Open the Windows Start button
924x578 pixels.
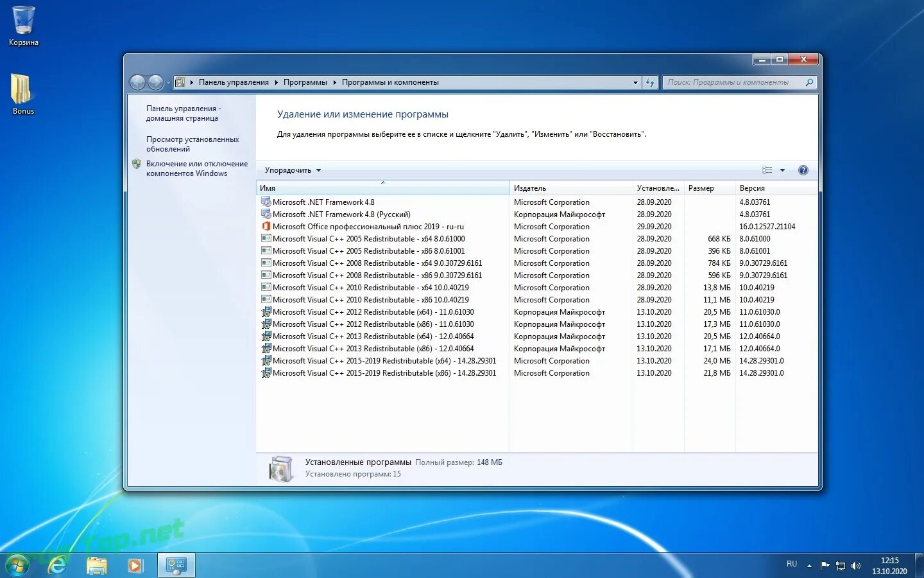coord(17,565)
